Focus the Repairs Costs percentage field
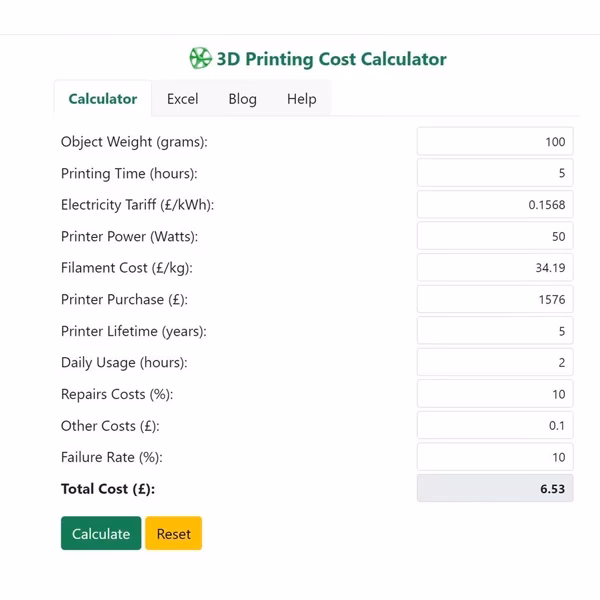Viewport: 600px width, 600px height. coord(494,394)
